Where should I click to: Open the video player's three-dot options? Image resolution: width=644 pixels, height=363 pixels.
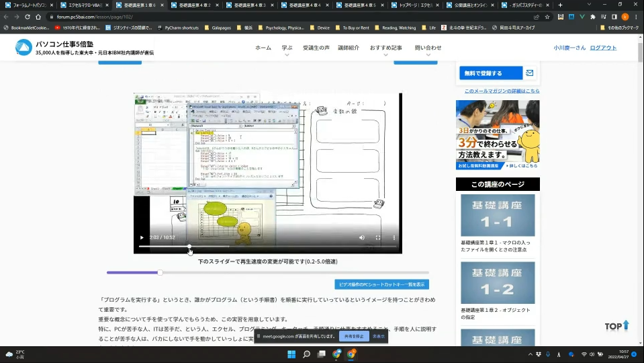point(394,237)
